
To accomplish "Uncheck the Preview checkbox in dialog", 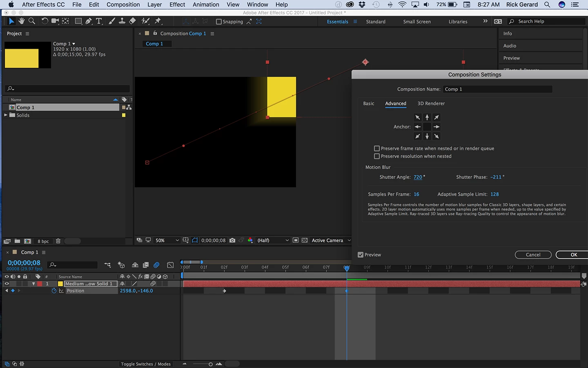I will click(361, 255).
